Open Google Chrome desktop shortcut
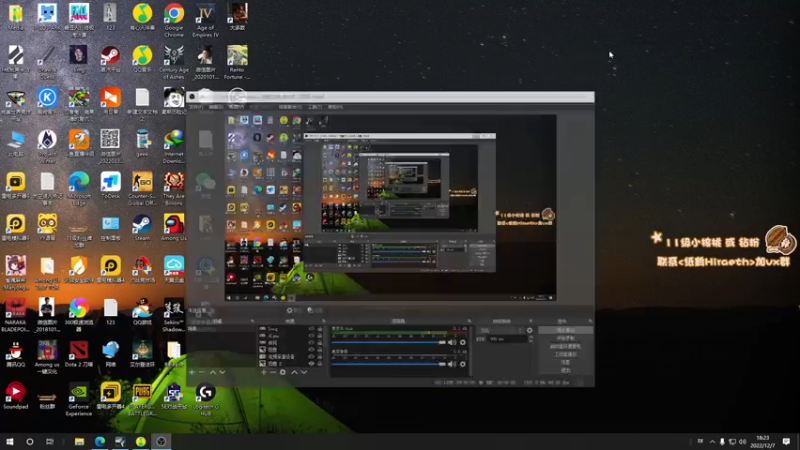 point(173,20)
